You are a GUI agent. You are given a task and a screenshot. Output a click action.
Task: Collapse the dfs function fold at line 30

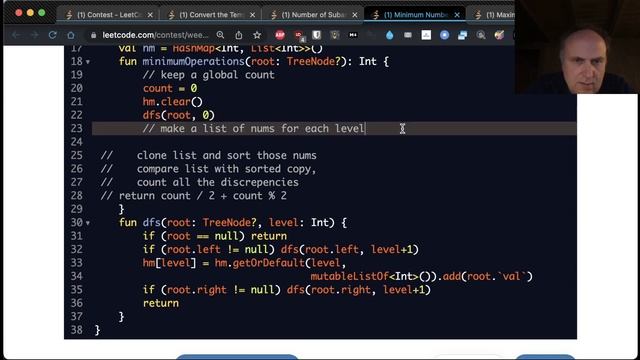(x=88, y=223)
